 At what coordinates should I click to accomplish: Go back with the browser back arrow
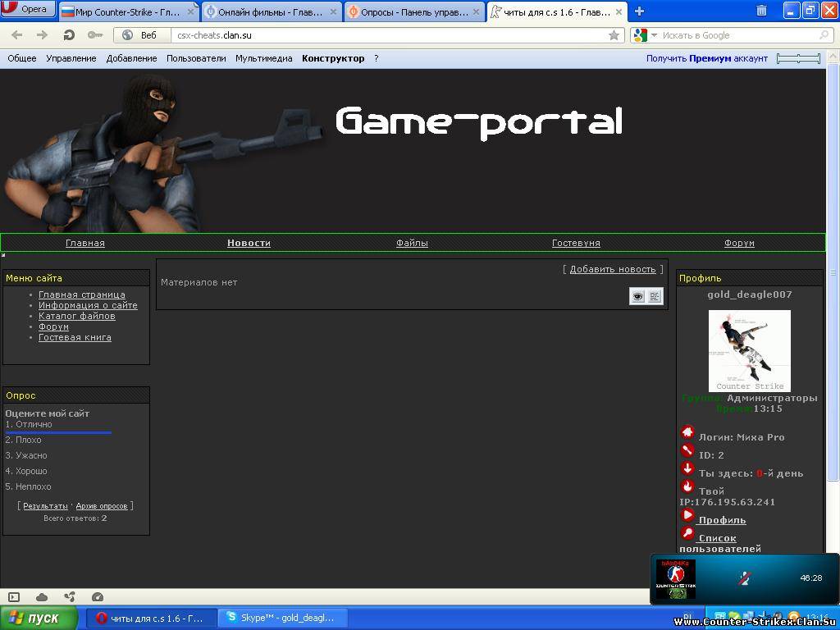[x=17, y=35]
